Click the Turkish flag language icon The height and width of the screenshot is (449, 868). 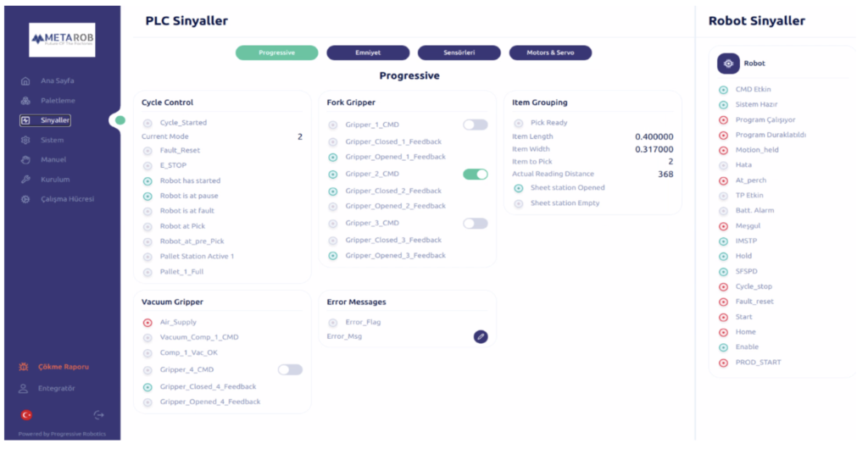[26, 415]
